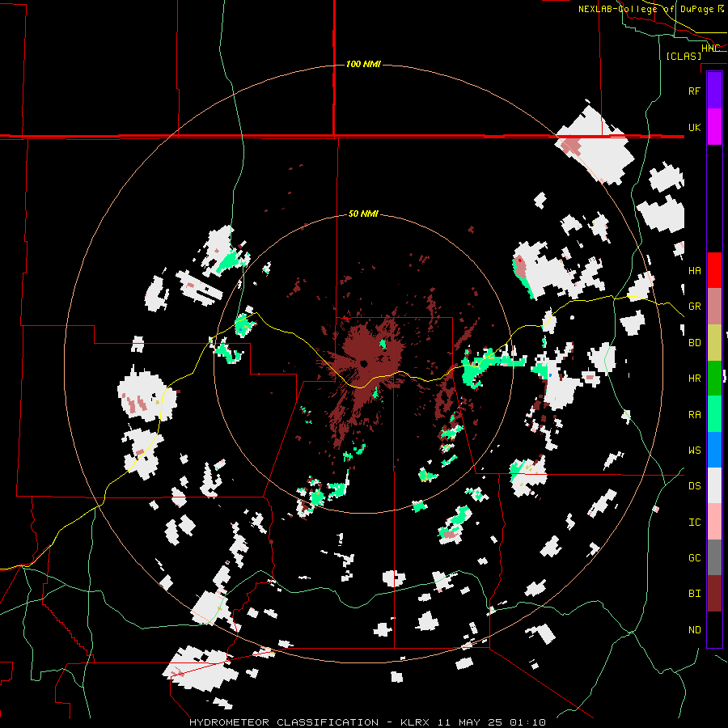Click the IC ice crystals pink swatch

point(714,522)
